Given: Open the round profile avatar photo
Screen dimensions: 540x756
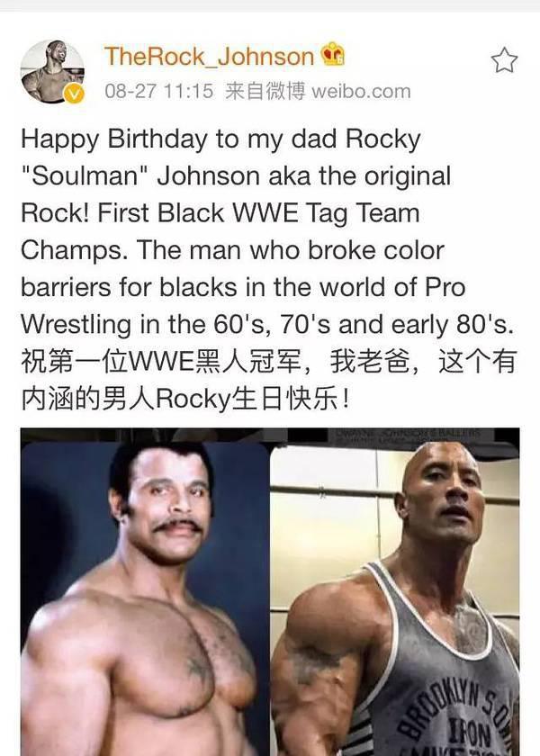Looking at the screenshot, I should click(52, 72).
